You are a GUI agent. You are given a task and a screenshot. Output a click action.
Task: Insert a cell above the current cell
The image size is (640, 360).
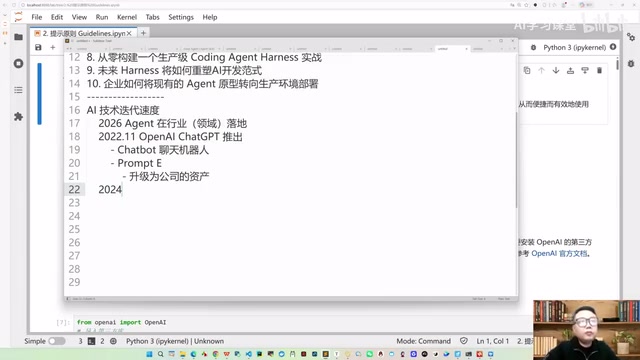[570, 71]
